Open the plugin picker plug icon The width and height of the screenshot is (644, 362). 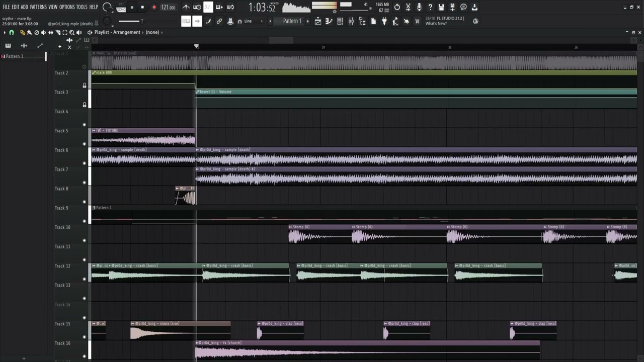384,21
